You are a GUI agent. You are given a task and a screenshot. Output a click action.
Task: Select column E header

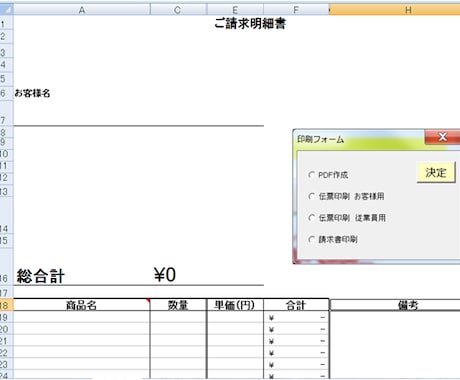(235, 10)
